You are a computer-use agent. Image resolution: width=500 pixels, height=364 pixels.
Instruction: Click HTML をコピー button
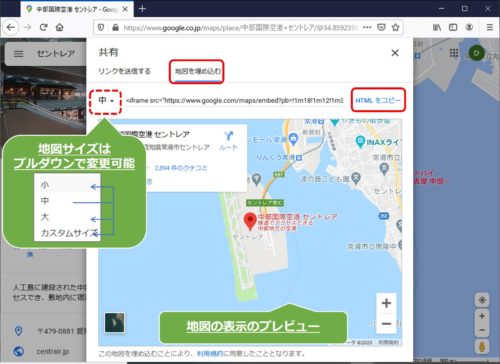(378, 100)
